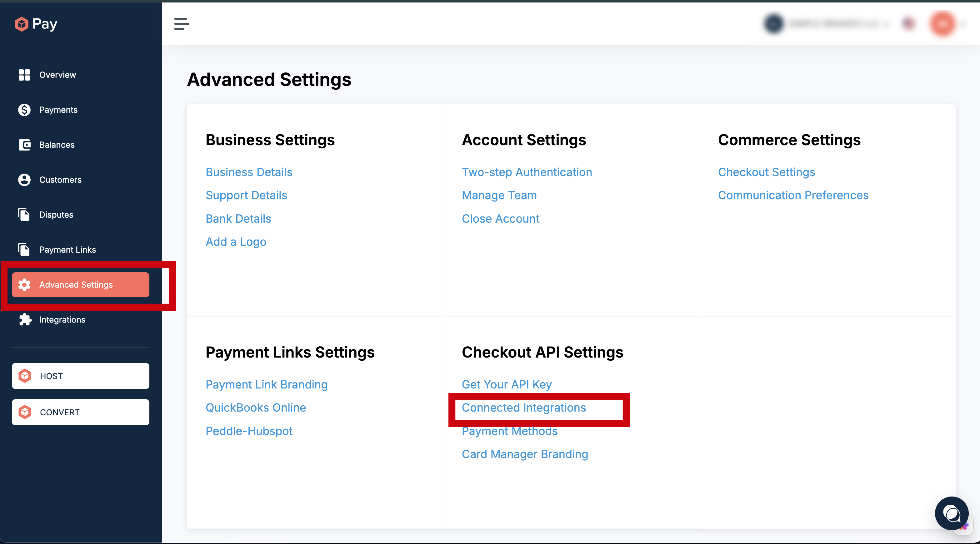980x544 pixels.
Task: Open the chat support bubble icon
Action: click(952, 513)
